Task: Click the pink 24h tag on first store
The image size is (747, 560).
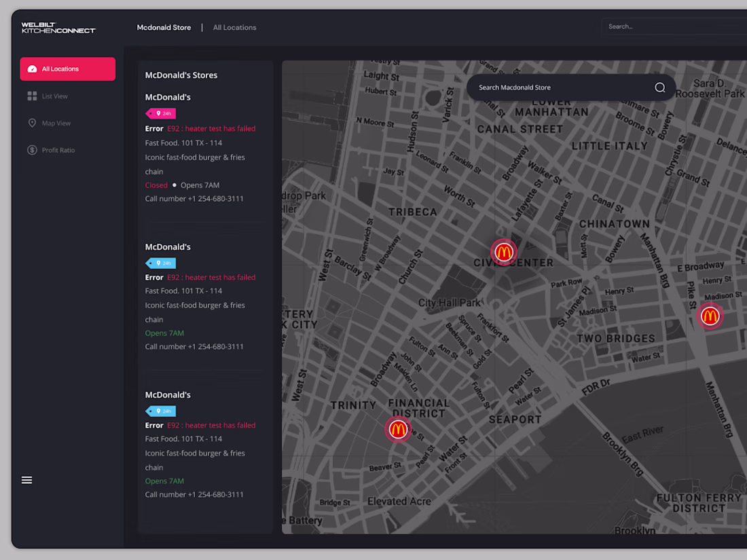Action: pos(160,113)
